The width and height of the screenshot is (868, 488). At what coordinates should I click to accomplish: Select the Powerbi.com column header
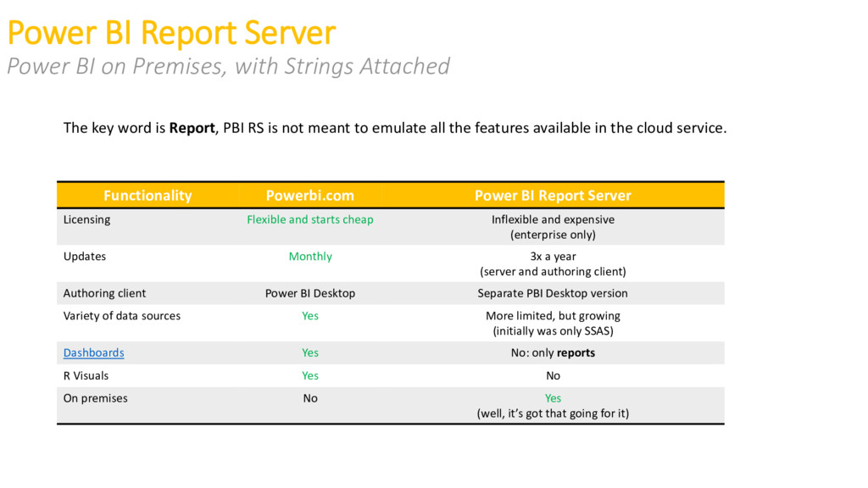pyautogui.click(x=310, y=196)
